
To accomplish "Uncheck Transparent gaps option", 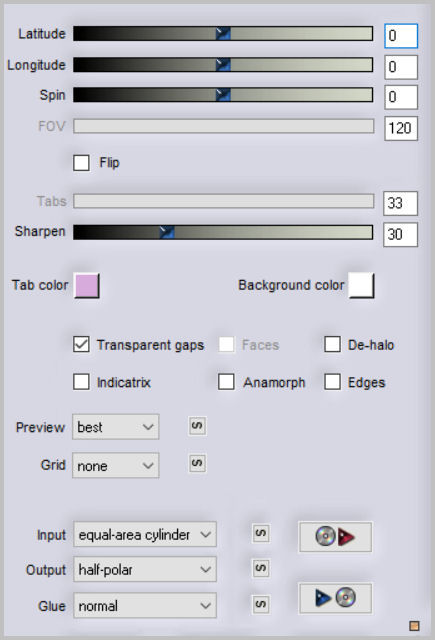I will [x=82, y=344].
